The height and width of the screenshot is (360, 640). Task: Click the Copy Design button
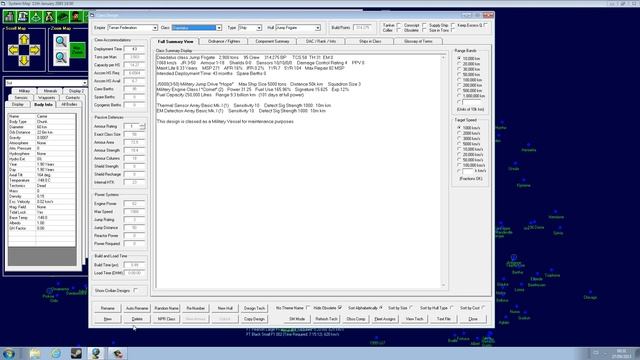tap(254, 319)
